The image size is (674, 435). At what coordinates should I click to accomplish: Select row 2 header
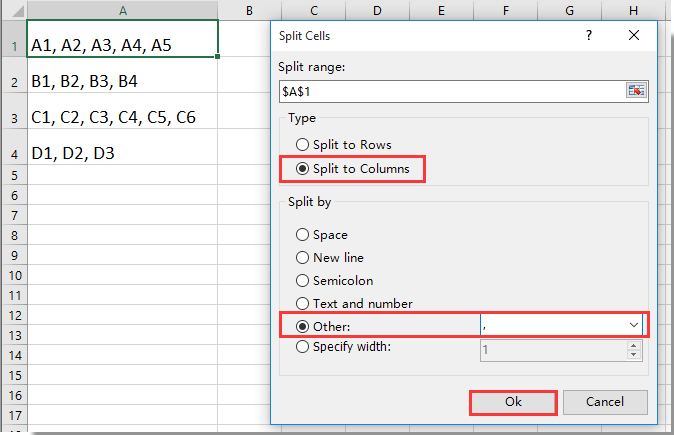pyautogui.click(x=14, y=75)
